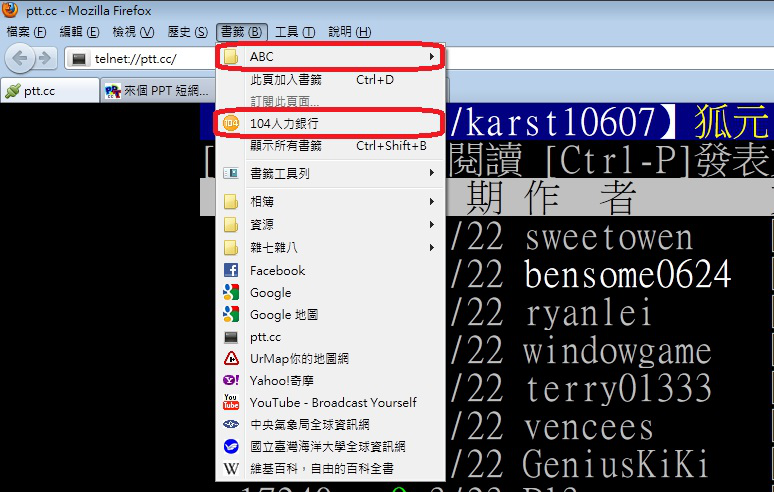Viewport: 774px width, 492px height.
Task: Open the Google 地圖 bookmark entry
Action: point(331,314)
